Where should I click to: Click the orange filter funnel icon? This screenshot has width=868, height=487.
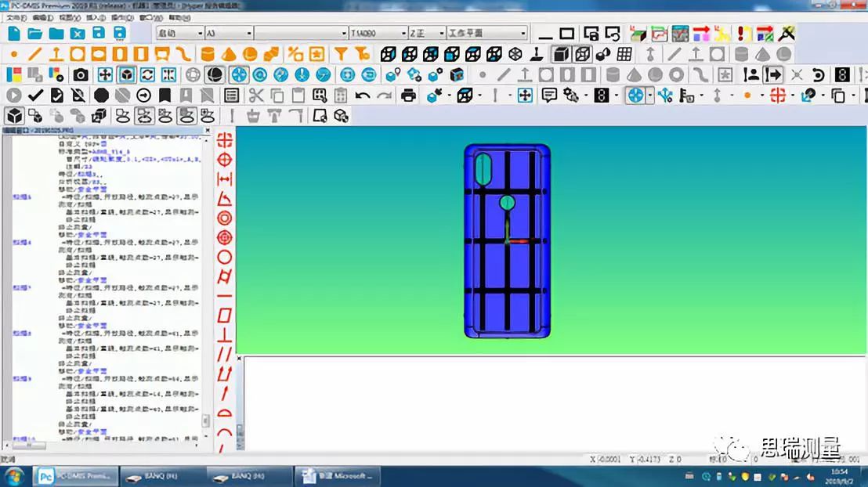[341, 54]
